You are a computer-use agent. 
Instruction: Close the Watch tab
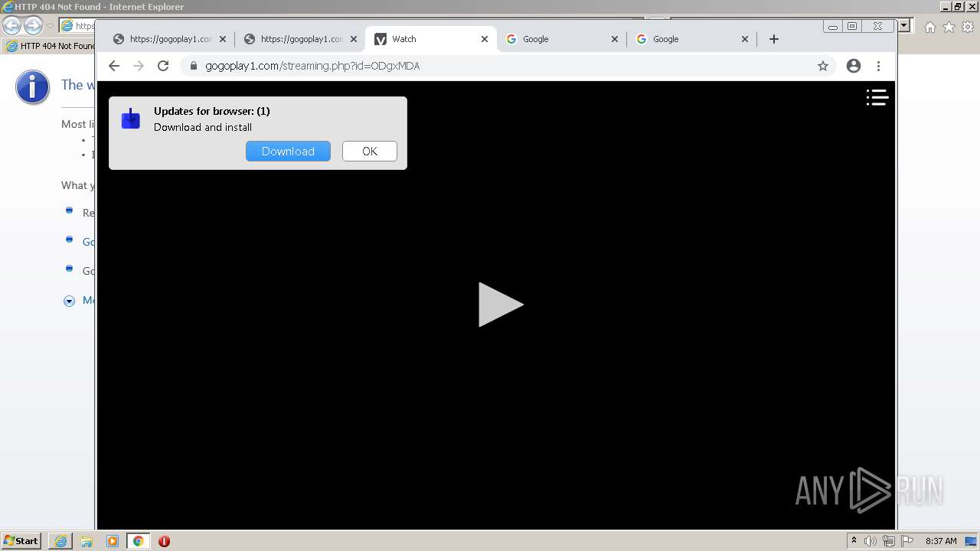(485, 39)
